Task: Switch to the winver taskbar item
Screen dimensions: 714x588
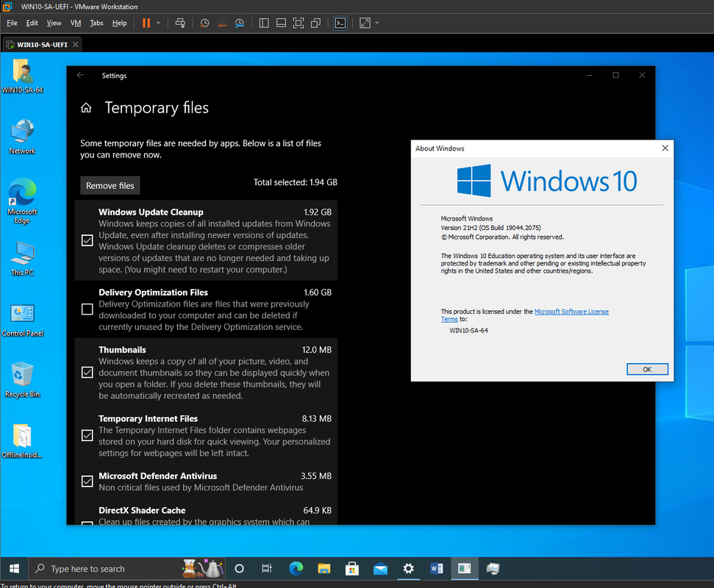Action: tap(465, 568)
